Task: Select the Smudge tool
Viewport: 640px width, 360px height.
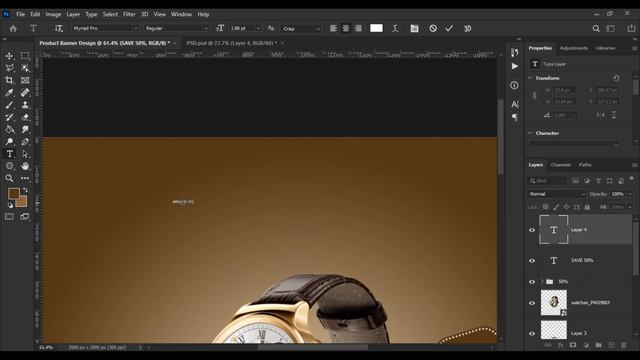Action: [25, 129]
